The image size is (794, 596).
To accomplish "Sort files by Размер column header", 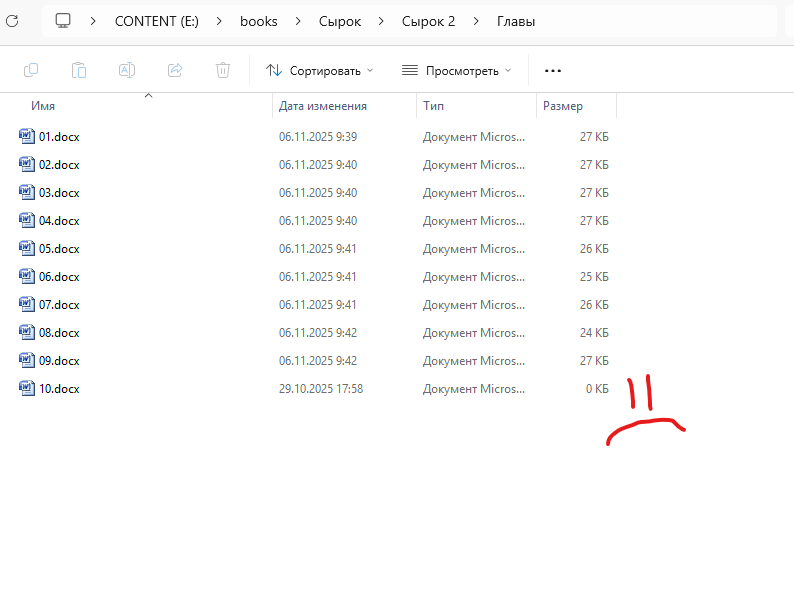I will (562, 106).
